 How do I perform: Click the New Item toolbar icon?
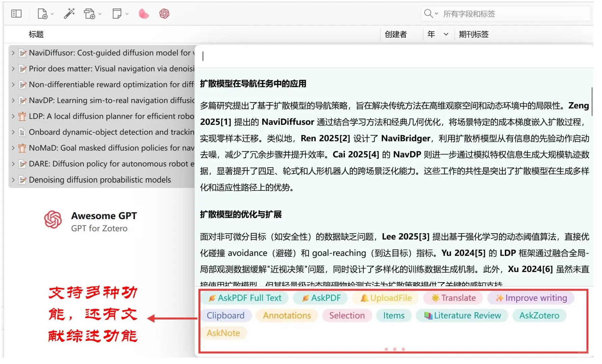43,13
